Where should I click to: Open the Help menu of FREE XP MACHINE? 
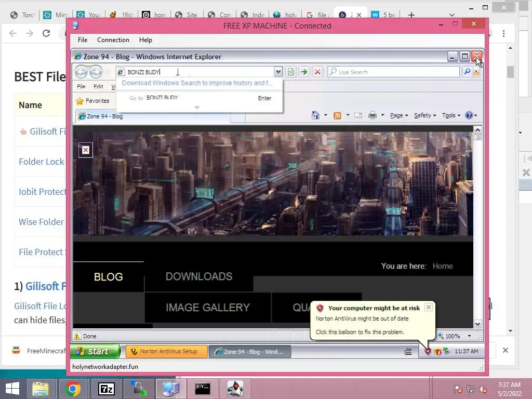click(x=145, y=40)
